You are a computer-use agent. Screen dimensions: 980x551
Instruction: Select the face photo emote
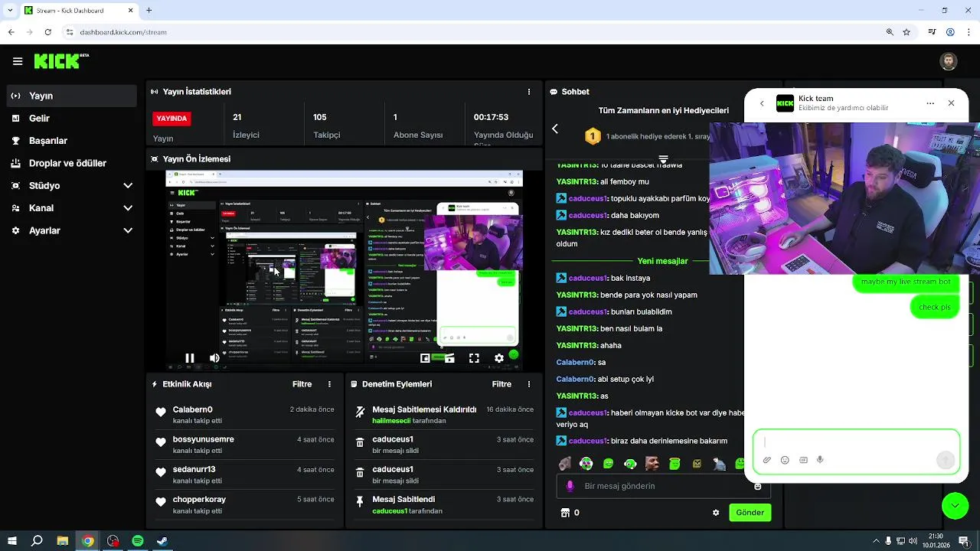tap(652, 464)
